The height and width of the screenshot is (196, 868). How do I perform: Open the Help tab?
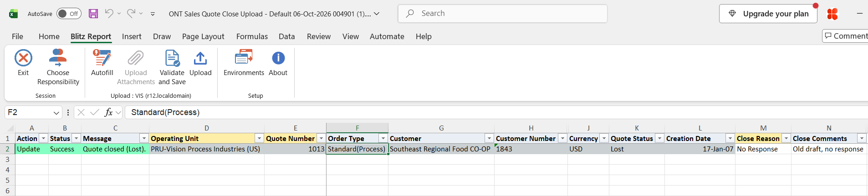pos(424,36)
